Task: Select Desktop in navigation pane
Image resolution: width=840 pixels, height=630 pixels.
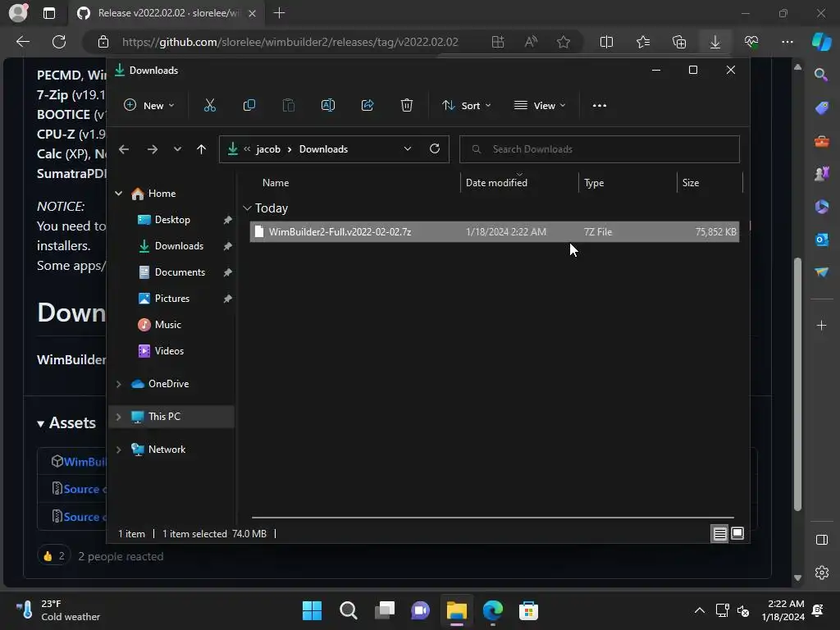Action: pos(171,220)
